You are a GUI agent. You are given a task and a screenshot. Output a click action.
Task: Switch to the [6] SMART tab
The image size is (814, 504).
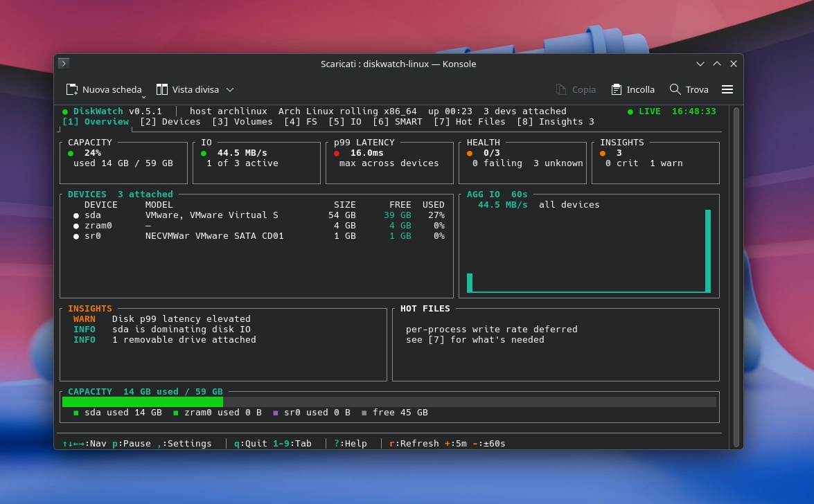point(398,121)
